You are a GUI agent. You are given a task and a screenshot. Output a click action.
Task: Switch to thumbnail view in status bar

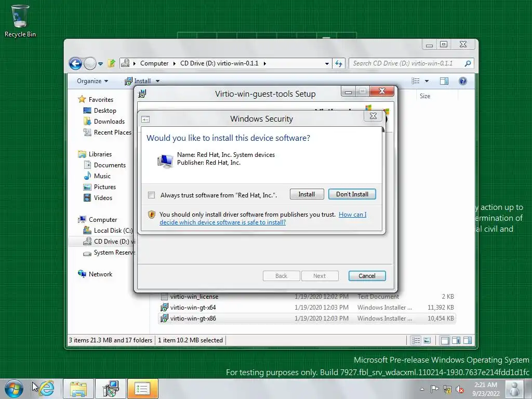point(427,340)
